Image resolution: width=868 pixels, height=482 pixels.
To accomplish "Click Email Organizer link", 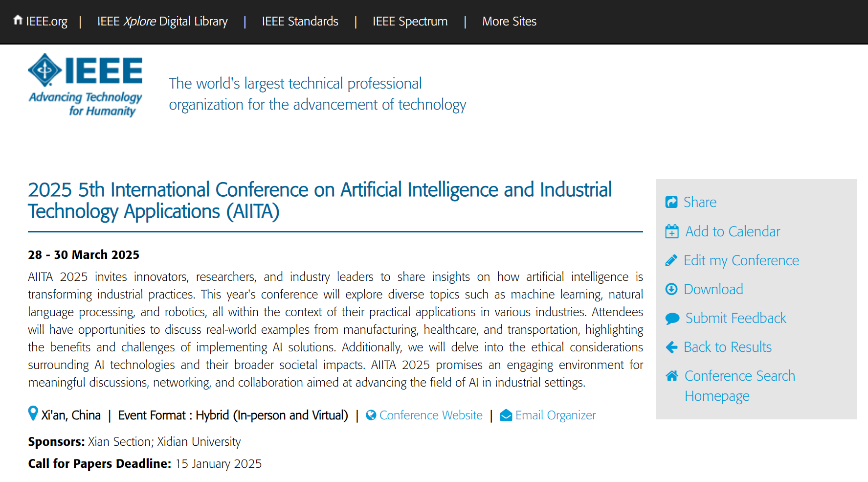I will [556, 415].
